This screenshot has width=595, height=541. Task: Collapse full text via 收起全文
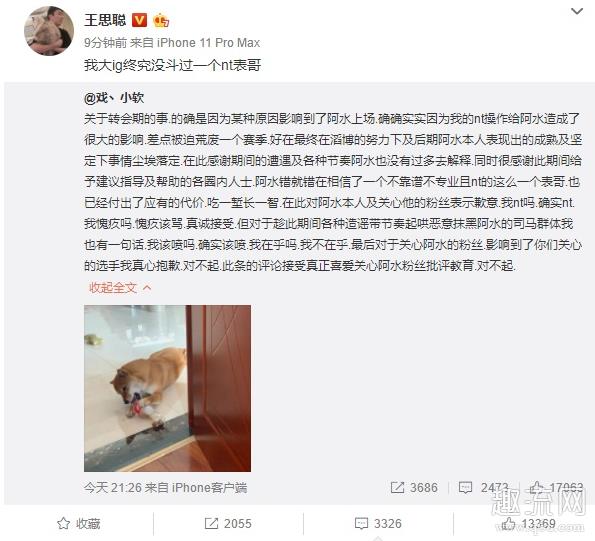click(x=120, y=288)
